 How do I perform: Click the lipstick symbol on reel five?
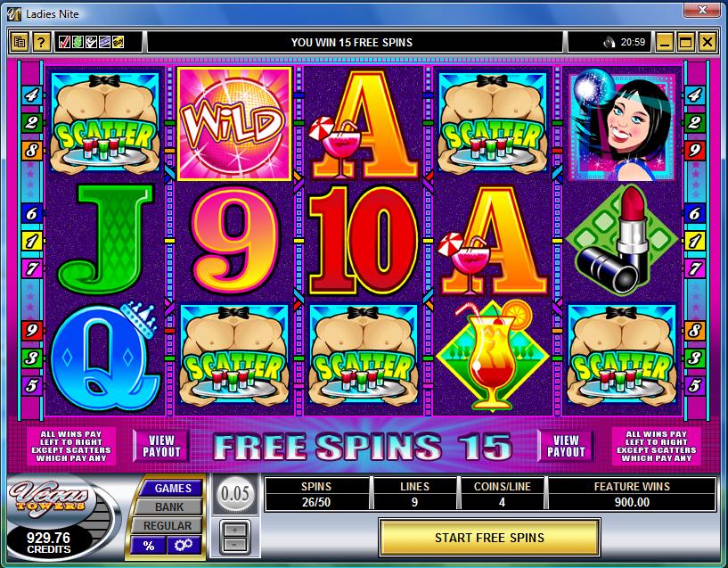[622, 240]
